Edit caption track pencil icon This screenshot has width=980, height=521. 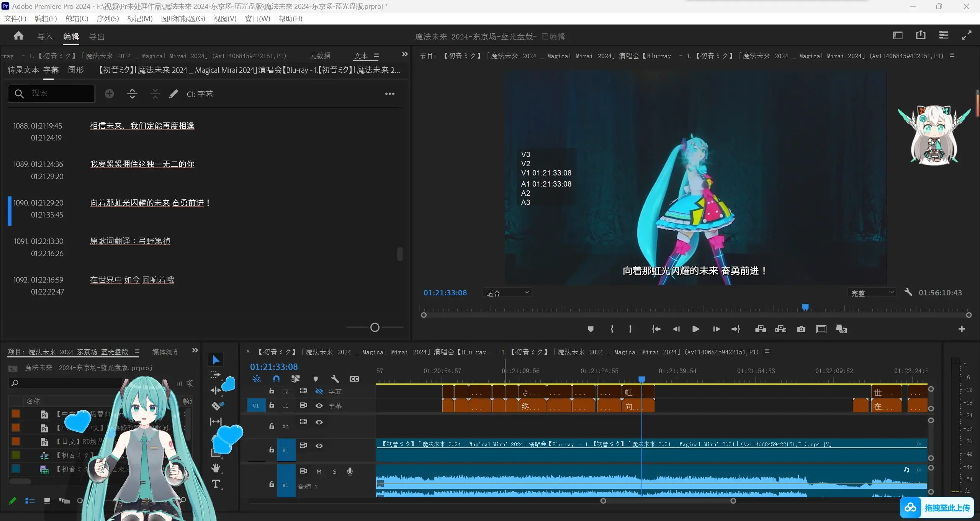coord(173,94)
